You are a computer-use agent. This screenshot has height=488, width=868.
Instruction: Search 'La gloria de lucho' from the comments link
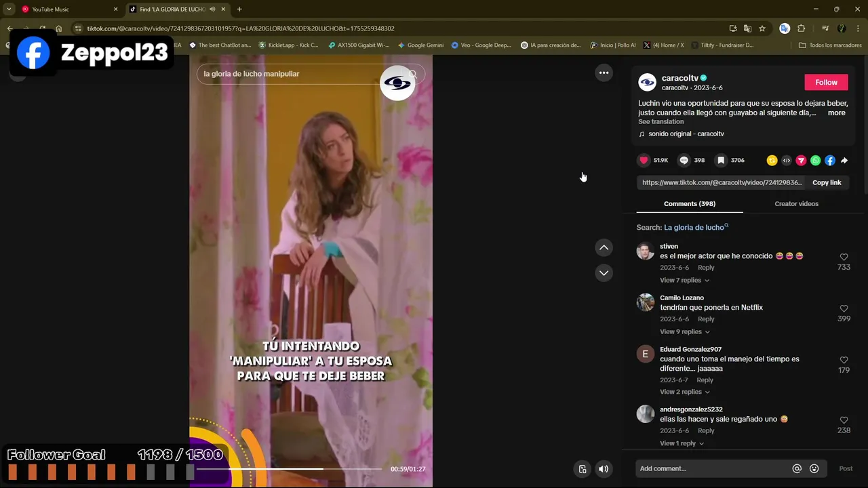696,227
